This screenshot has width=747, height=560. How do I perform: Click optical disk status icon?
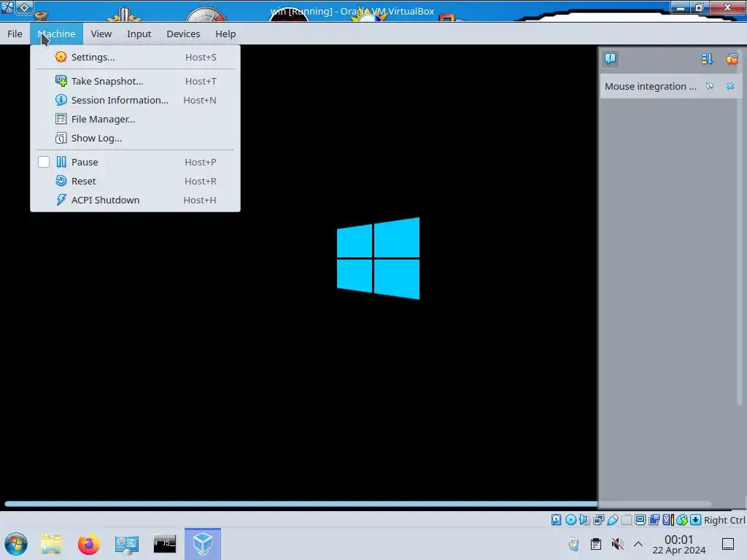570,519
